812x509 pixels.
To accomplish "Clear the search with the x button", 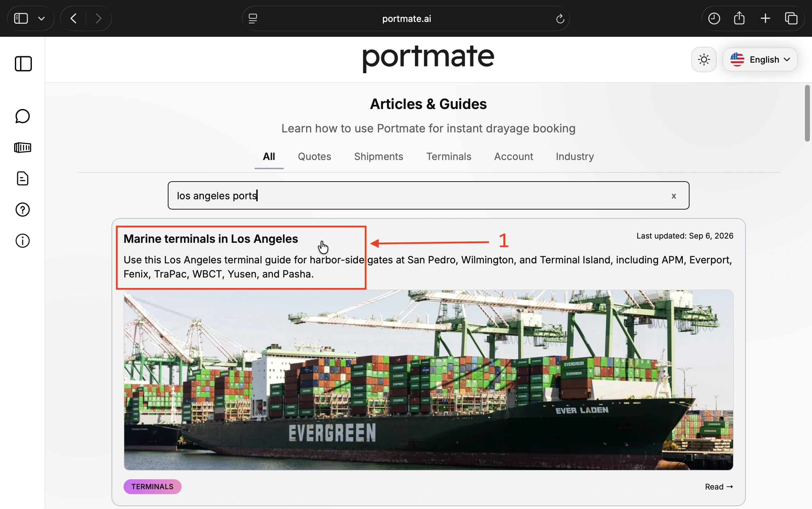I will pos(674,196).
